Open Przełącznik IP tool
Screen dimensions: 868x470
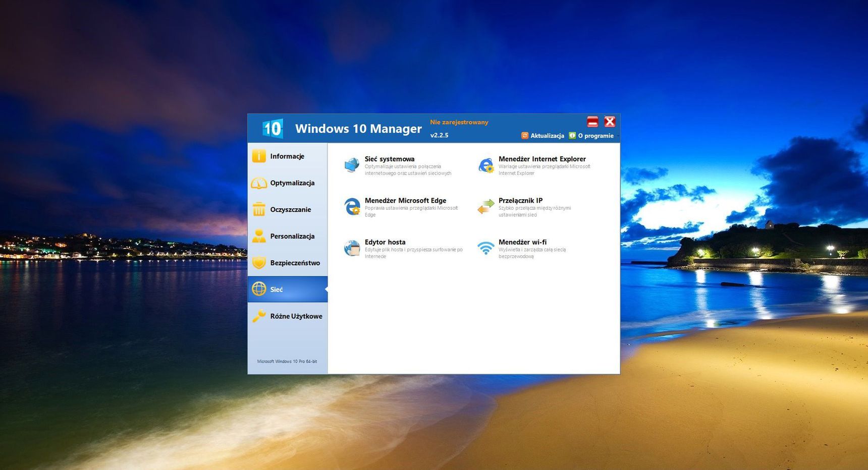pyautogui.click(x=520, y=201)
